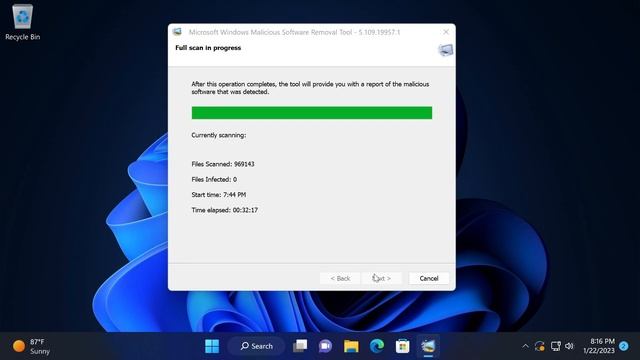Open Task View from the taskbar
The width and height of the screenshot is (640, 360).
pos(300,346)
